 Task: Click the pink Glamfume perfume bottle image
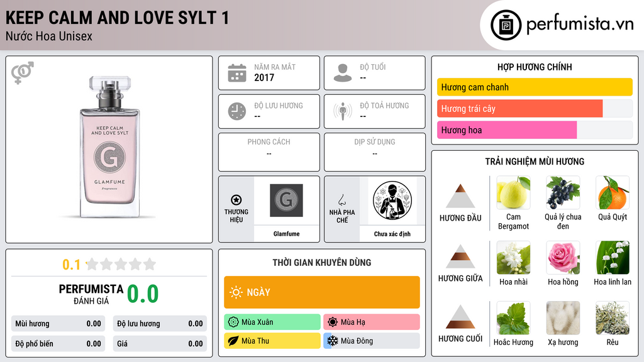point(109,147)
